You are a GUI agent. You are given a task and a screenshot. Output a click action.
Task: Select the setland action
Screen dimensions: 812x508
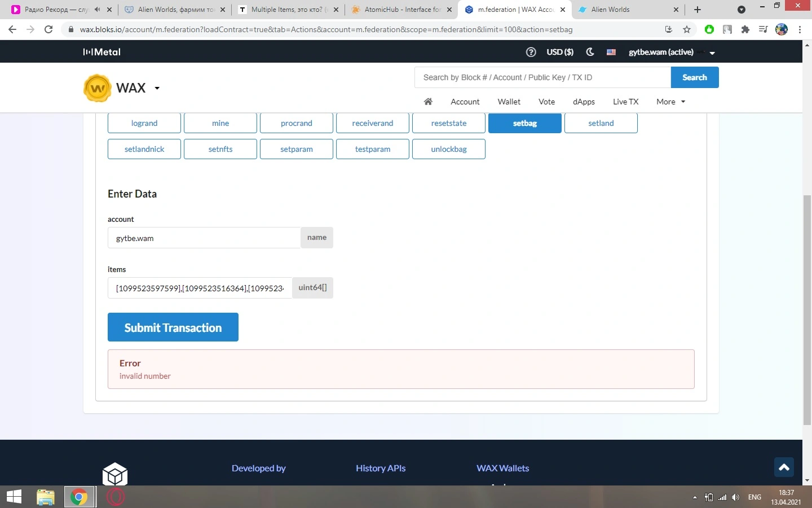(x=601, y=123)
